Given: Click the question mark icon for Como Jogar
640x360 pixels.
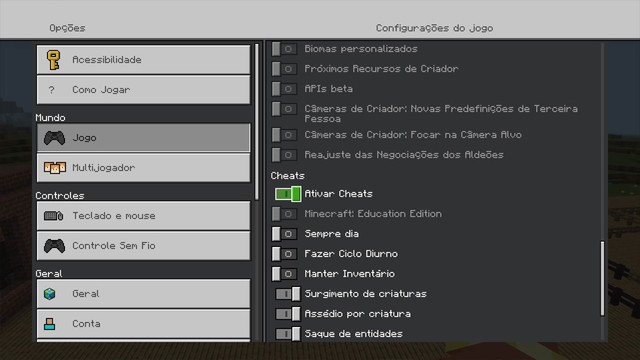Looking at the screenshot, I should [51, 90].
